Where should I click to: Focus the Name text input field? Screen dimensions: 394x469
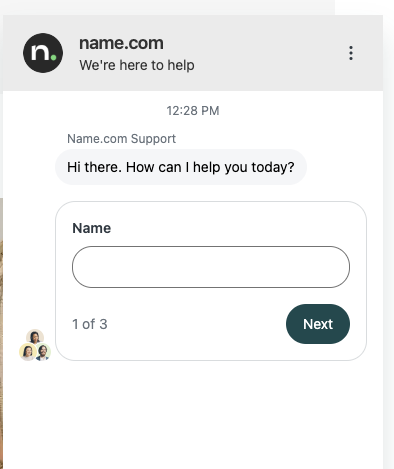tap(211, 267)
